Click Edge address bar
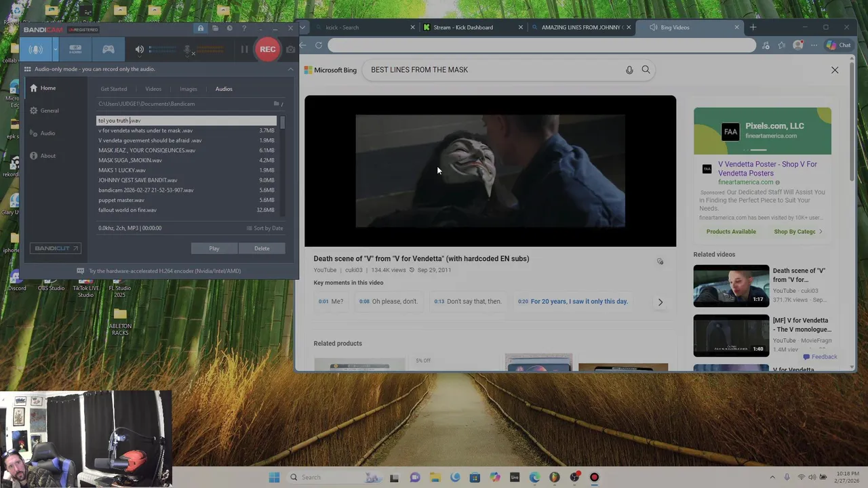Viewport: 868px width, 488px height. pos(541,45)
